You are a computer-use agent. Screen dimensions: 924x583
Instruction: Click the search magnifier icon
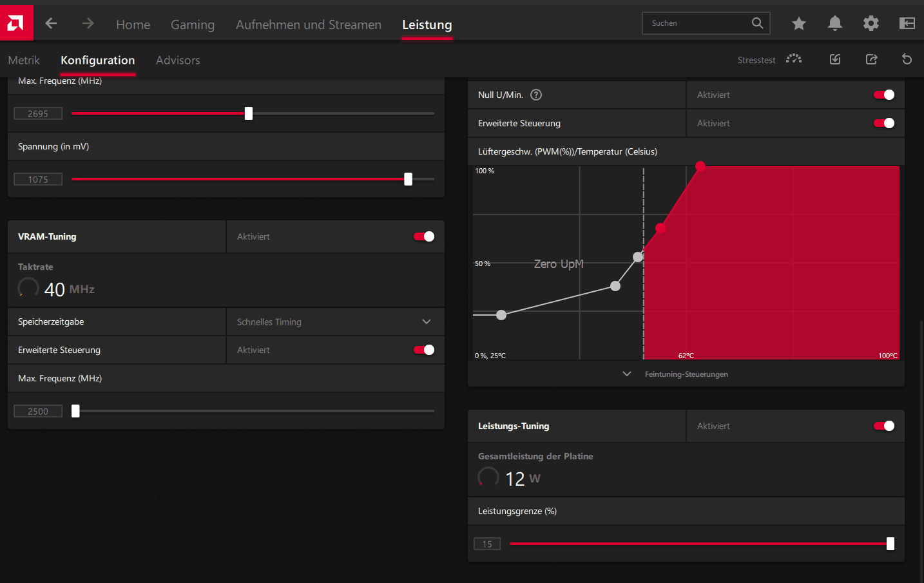tap(757, 23)
